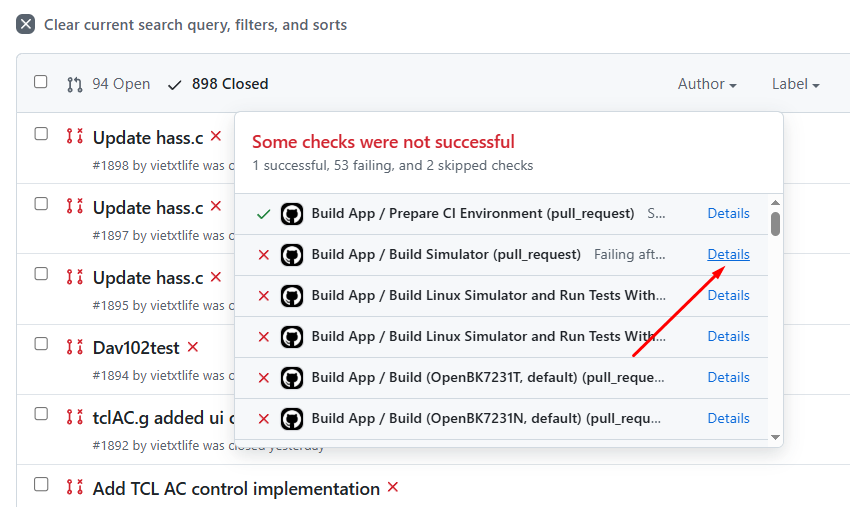Screen dimensions: 850x507
Task: Click the failing X next to the PR #1898 title
Action: pyautogui.click(x=216, y=137)
